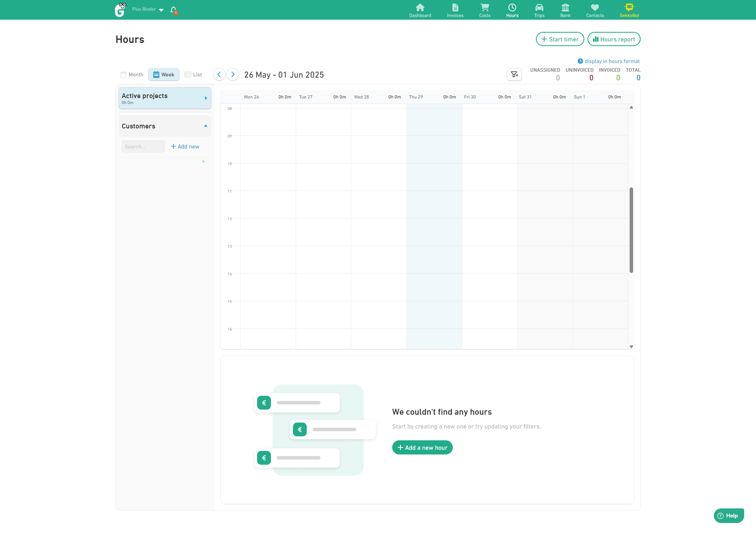Switch the calendar to Month view
Viewport: 756px width, 536px height.
[x=132, y=74]
